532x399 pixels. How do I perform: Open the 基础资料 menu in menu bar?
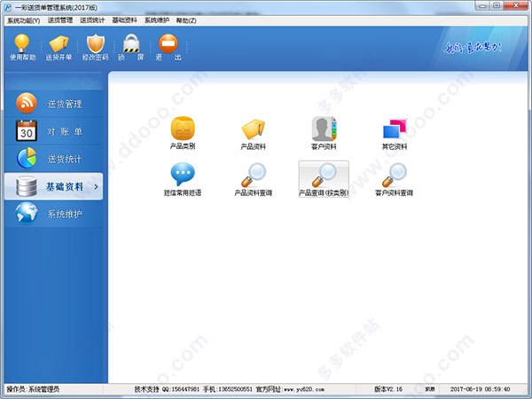(x=124, y=20)
